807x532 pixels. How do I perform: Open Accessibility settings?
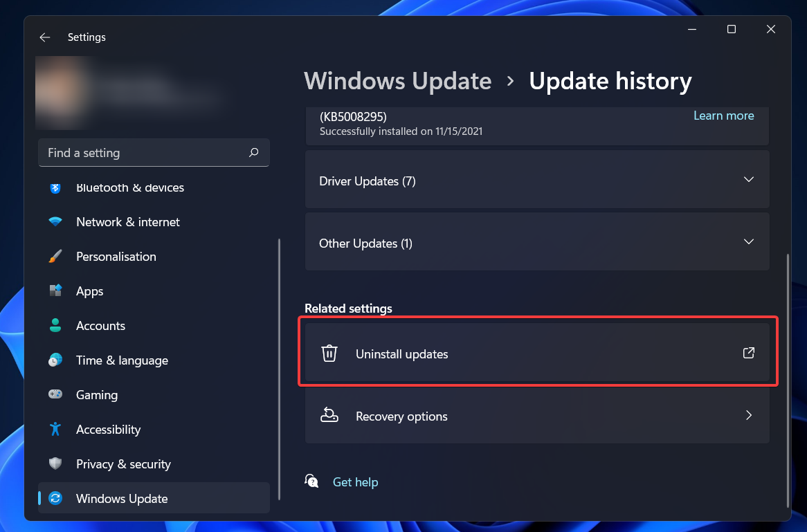click(x=154, y=429)
